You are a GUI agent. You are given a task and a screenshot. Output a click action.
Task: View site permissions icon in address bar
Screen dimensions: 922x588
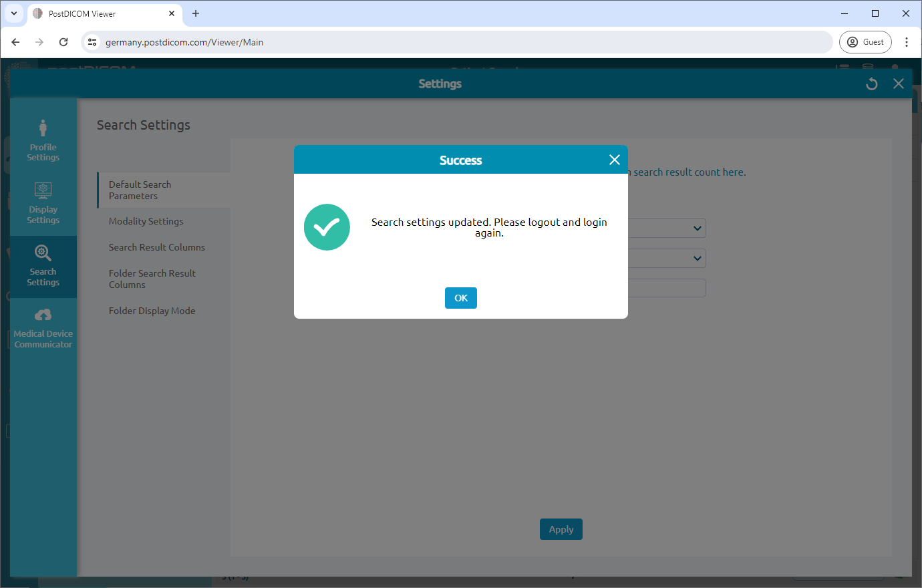(92, 41)
